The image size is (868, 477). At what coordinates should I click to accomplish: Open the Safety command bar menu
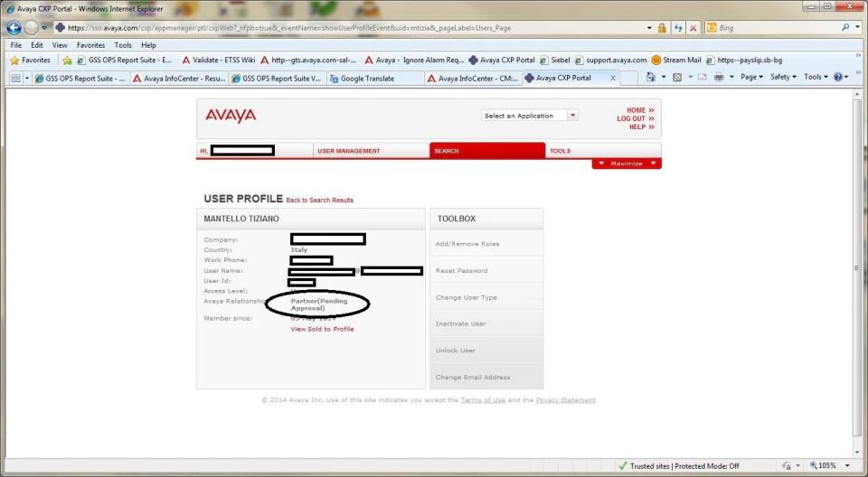pyautogui.click(x=783, y=77)
